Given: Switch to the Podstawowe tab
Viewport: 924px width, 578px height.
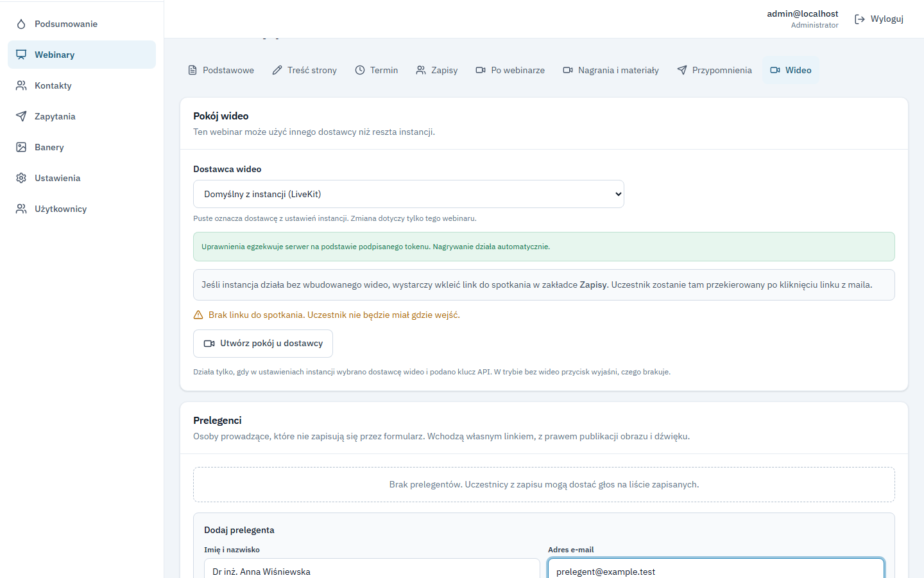Looking at the screenshot, I should [221, 70].
